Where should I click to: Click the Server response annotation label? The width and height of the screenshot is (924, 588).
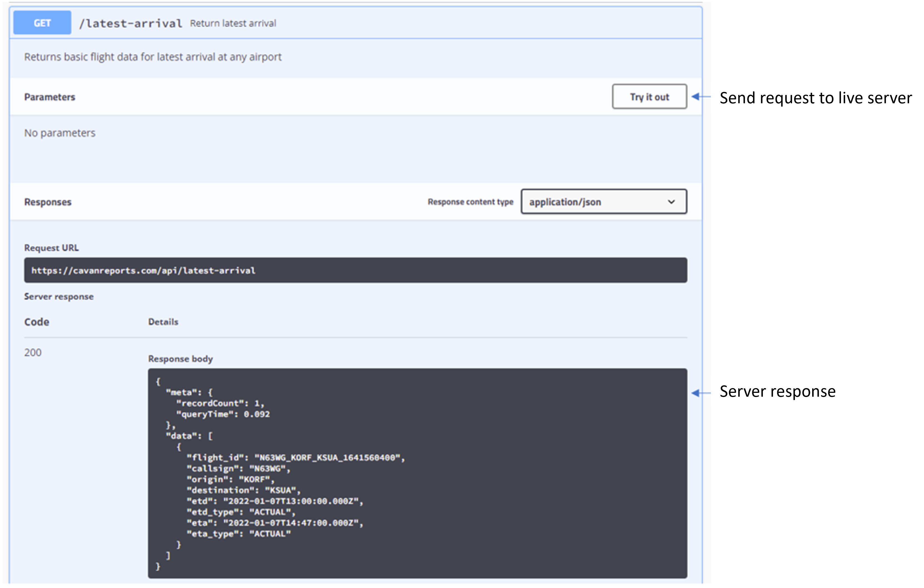click(x=777, y=391)
